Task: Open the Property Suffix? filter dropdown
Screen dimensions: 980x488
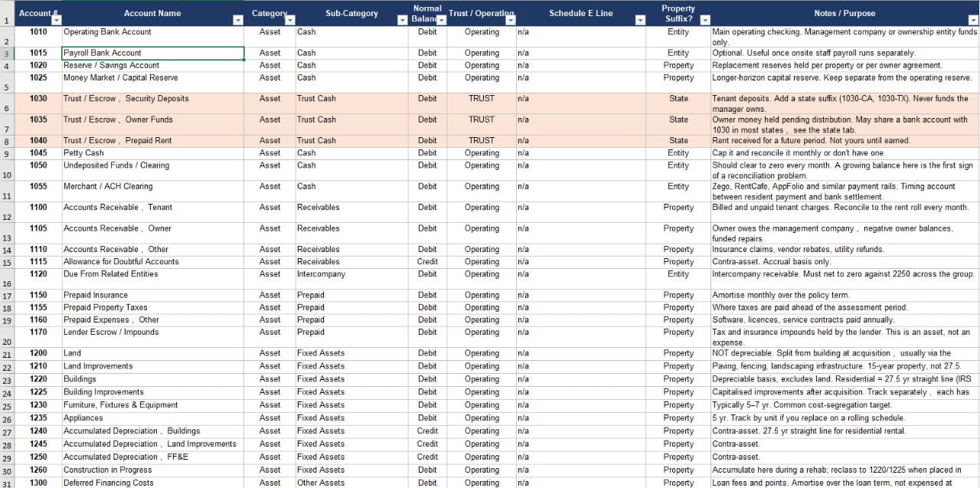Action: point(705,20)
